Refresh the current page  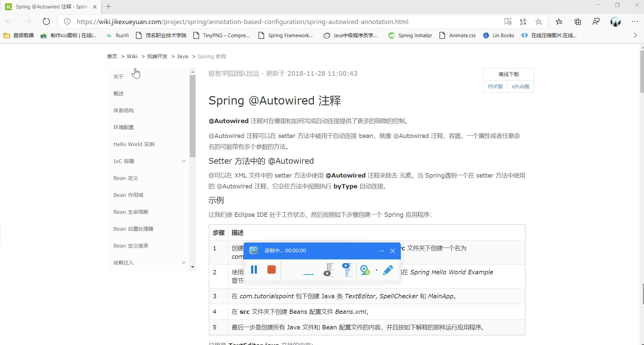(46, 22)
